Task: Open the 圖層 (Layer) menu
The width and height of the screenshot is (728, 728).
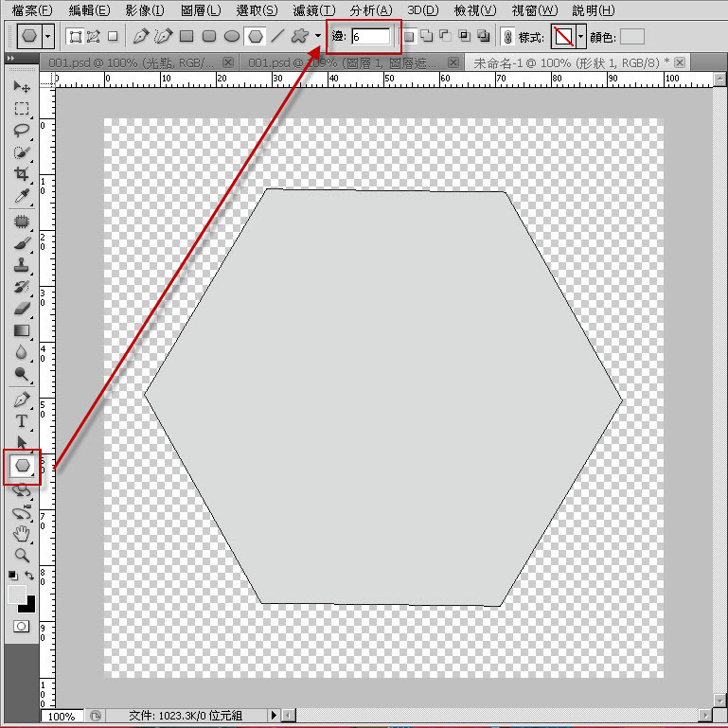Action: coord(201,10)
